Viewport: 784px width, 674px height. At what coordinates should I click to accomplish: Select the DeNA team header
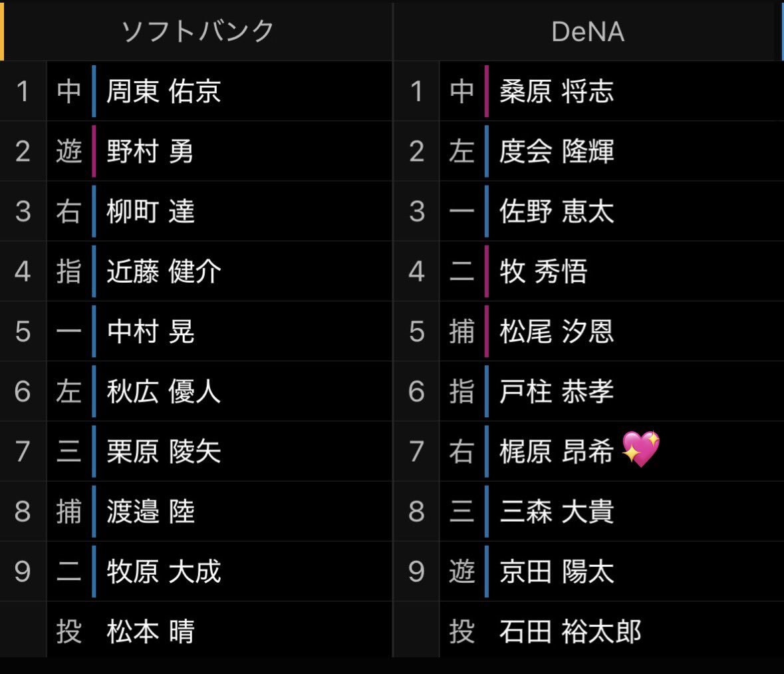click(588, 32)
